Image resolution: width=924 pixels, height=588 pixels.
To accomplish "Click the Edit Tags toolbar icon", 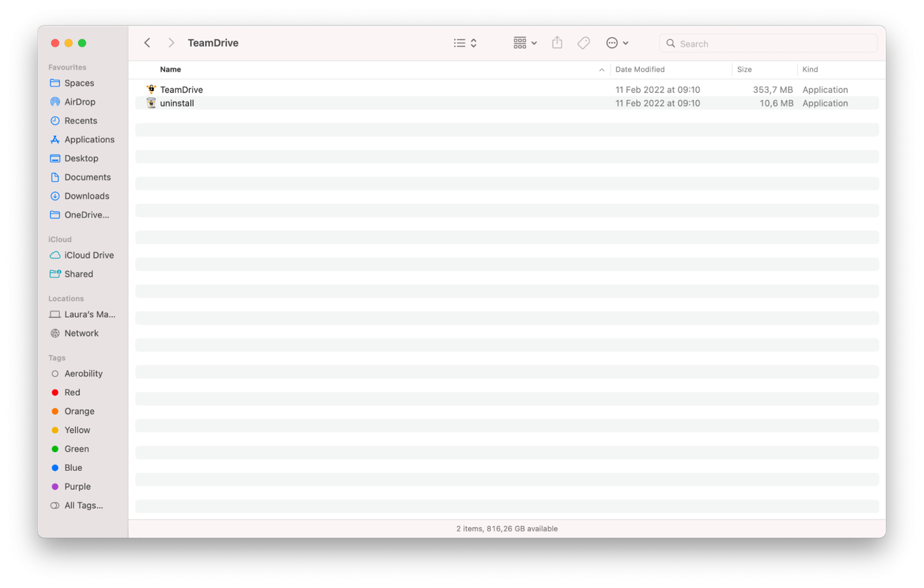I will [x=583, y=43].
